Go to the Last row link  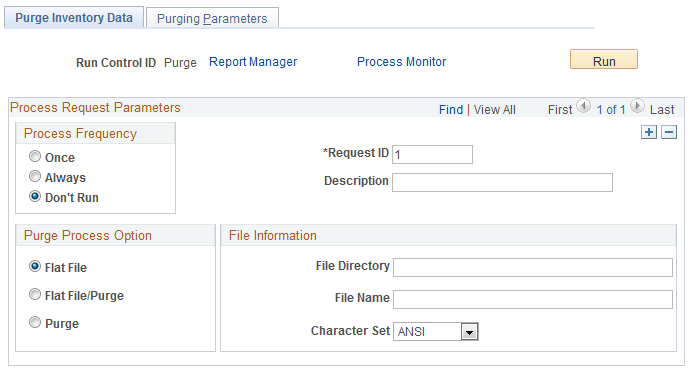tap(662, 109)
